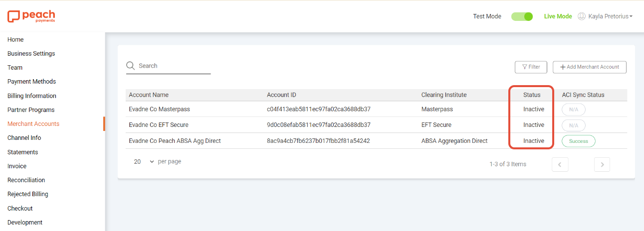The width and height of the screenshot is (644, 231).
Task: Select Merchant Accounts in the sidebar
Action: tap(33, 123)
